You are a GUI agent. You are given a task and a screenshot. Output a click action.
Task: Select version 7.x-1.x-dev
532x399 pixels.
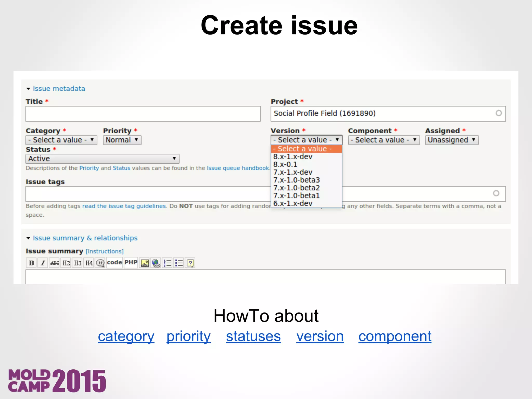click(x=307, y=172)
